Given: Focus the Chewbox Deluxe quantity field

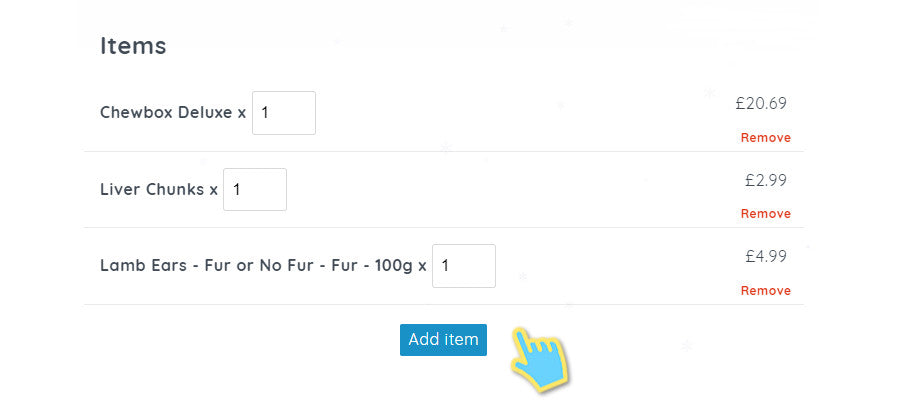Looking at the screenshot, I should coord(284,113).
